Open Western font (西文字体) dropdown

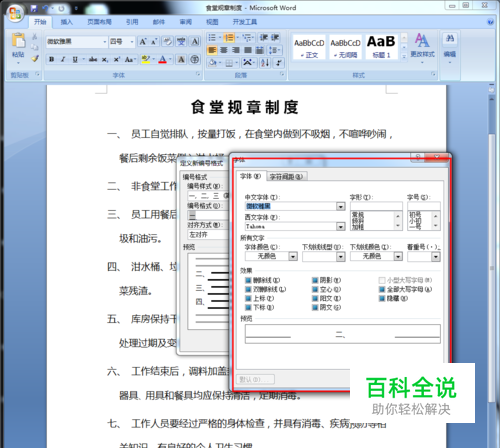340,226
